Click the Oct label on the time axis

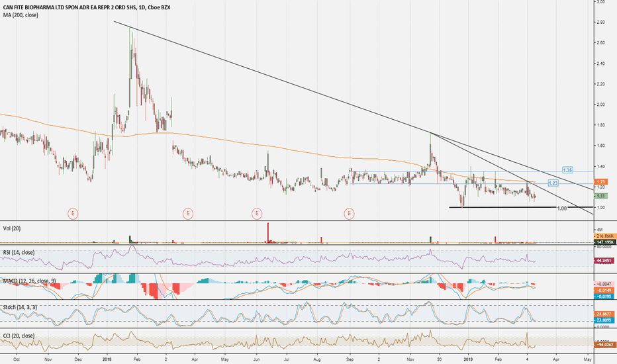pyautogui.click(x=17, y=359)
